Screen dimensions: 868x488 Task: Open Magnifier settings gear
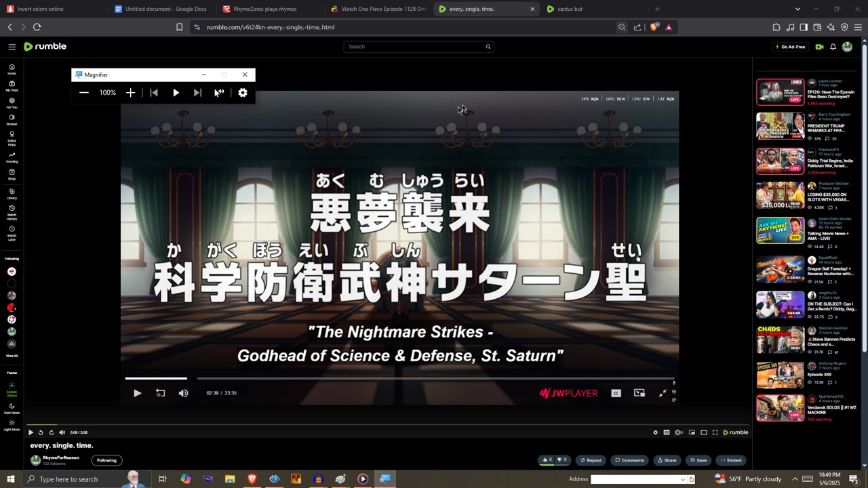click(243, 93)
